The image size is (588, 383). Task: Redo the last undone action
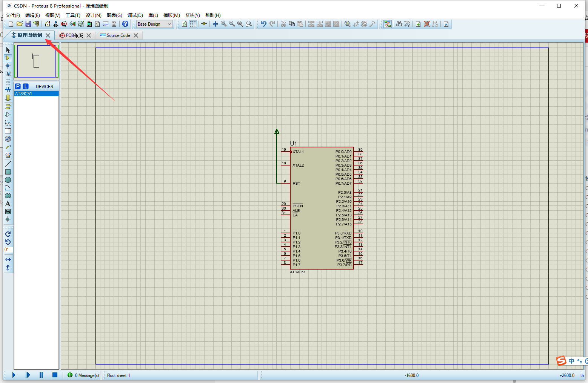click(x=272, y=24)
